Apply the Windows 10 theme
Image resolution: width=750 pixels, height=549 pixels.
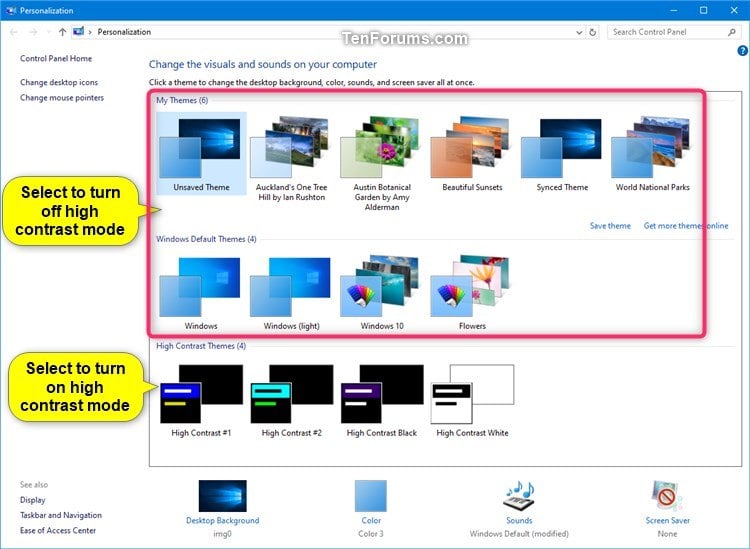[x=382, y=293]
